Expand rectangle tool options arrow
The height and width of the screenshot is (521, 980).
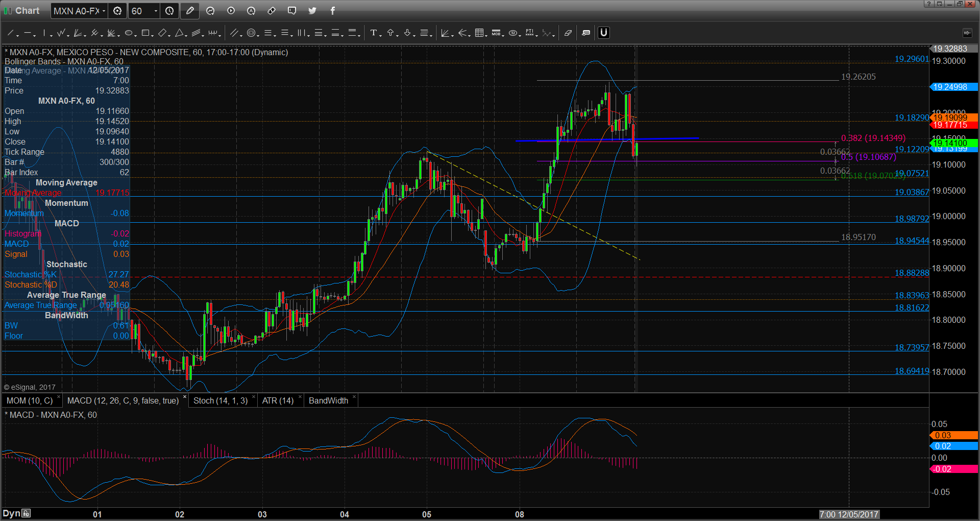[152, 35]
